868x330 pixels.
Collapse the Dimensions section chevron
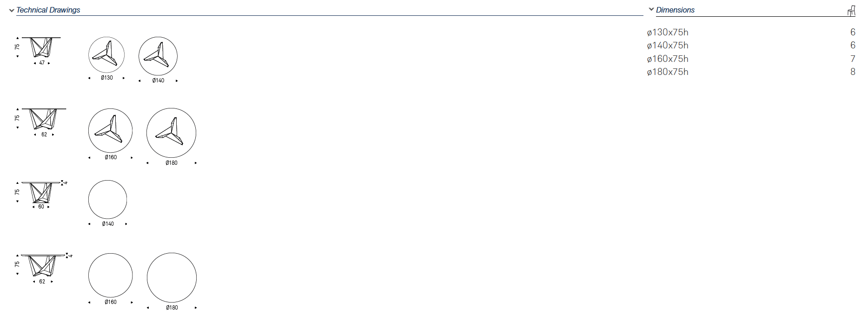point(651,9)
